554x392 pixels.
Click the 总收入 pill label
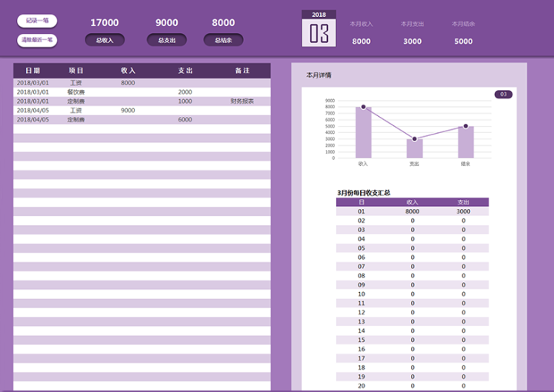pyautogui.click(x=105, y=40)
